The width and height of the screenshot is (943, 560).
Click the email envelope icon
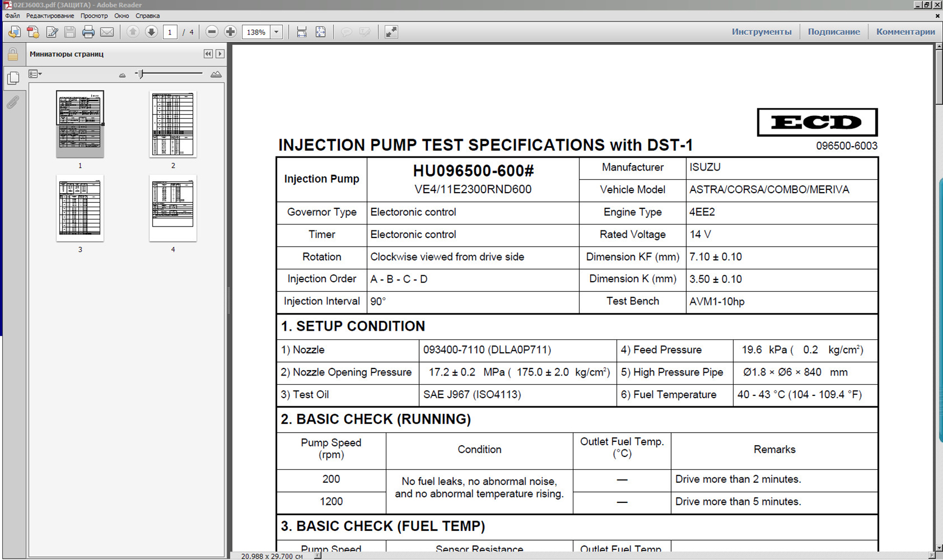(107, 32)
